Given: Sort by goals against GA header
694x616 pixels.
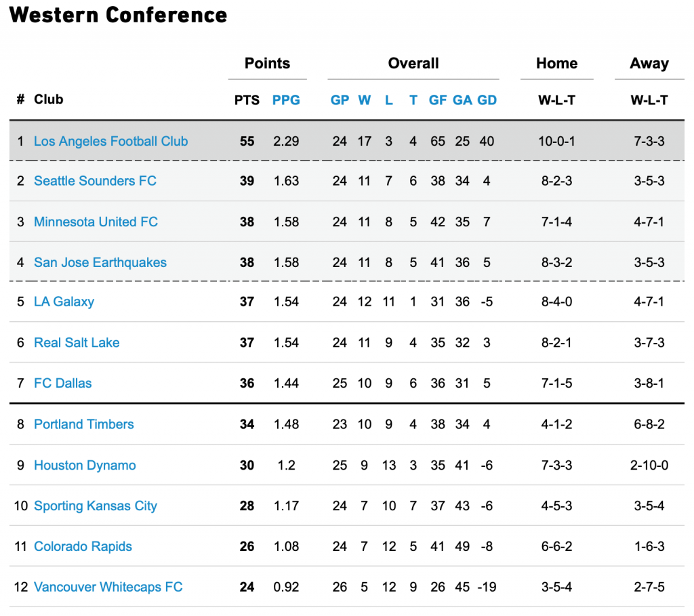Looking at the screenshot, I should (462, 100).
